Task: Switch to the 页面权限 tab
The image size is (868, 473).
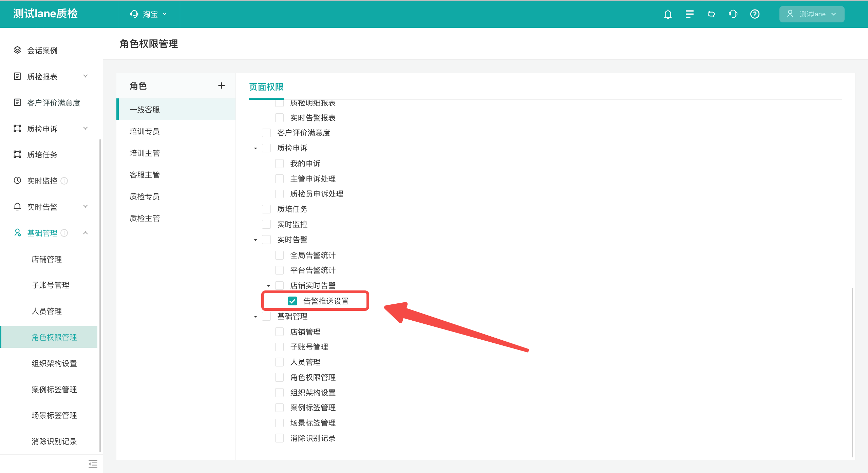Action: pos(266,87)
